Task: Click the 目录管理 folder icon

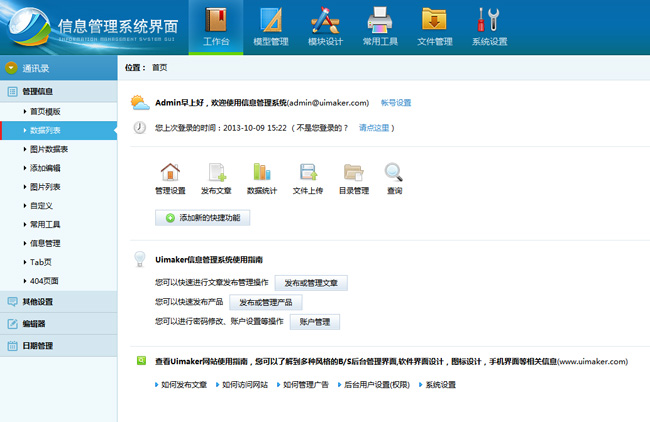Action: 354,172
